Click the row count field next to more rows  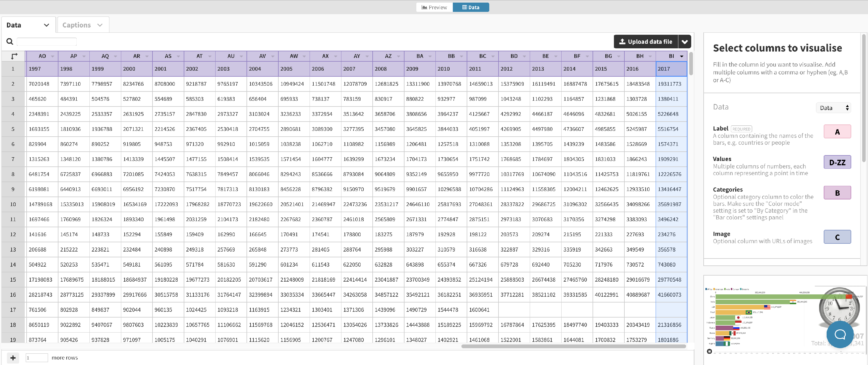[x=37, y=357]
